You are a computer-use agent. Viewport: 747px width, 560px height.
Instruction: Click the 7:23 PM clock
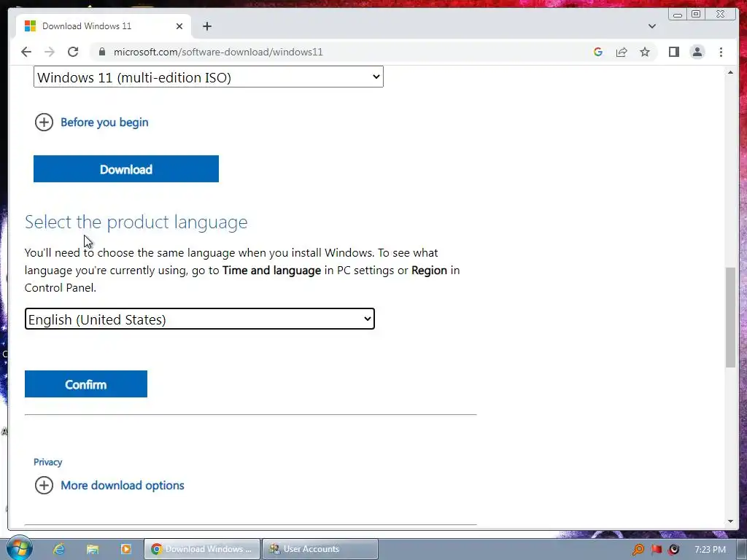[x=710, y=550]
